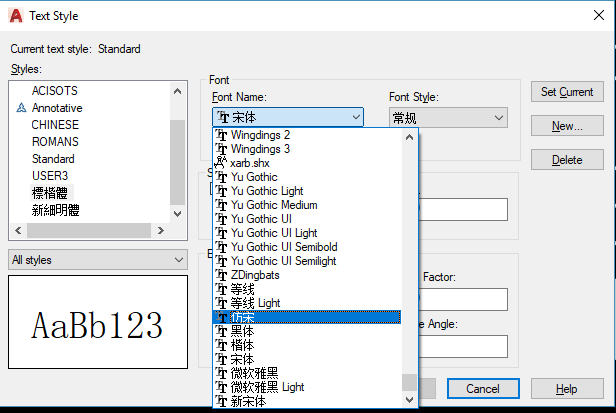This screenshot has height=413, width=616.
Task: Click New... button
Action: point(567,126)
